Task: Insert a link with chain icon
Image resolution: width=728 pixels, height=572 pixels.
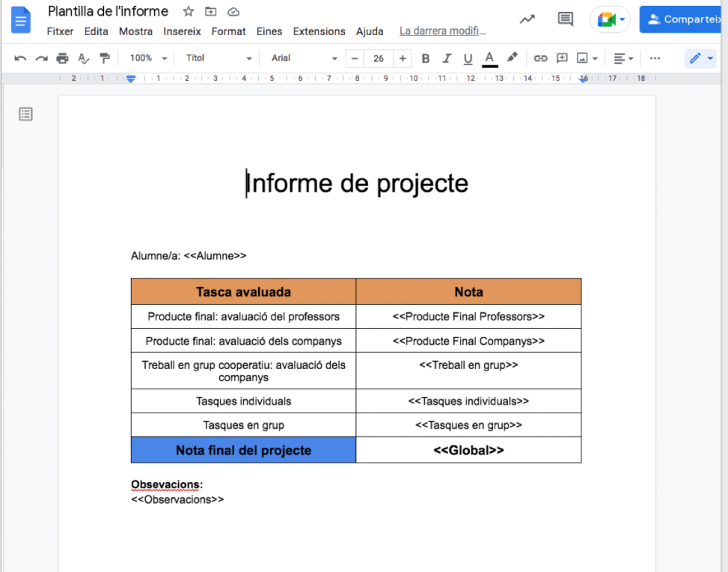Action: pos(540,58)
